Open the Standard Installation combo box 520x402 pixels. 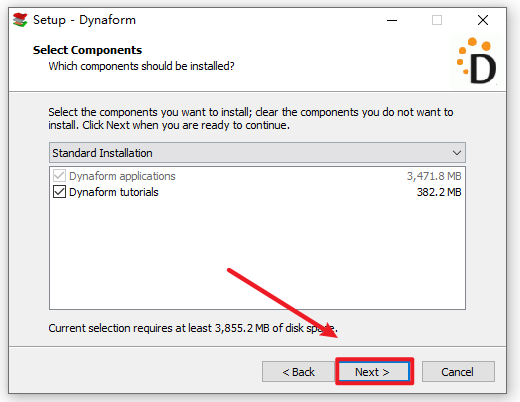pyautogui.click(x=257, y=153)
